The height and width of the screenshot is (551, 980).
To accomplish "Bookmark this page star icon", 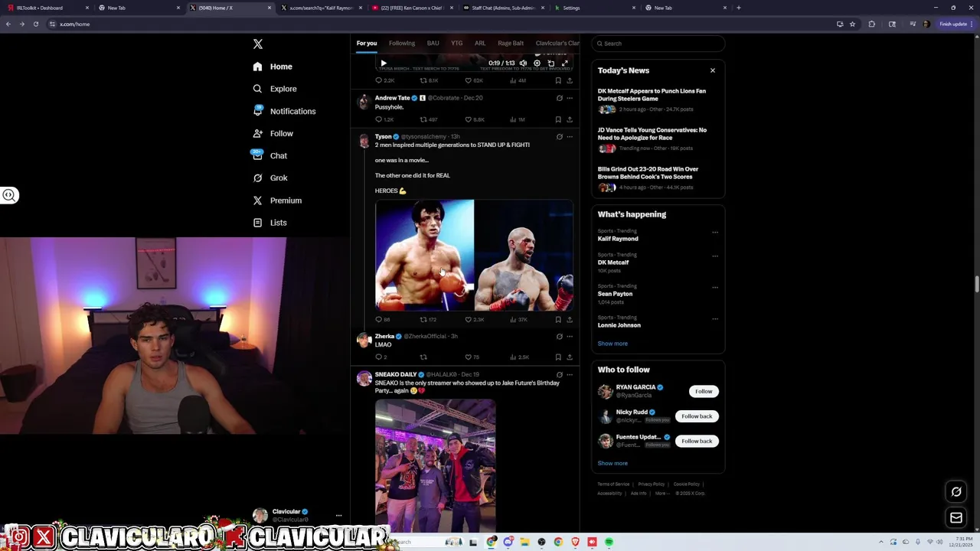I will pos(852,24).
